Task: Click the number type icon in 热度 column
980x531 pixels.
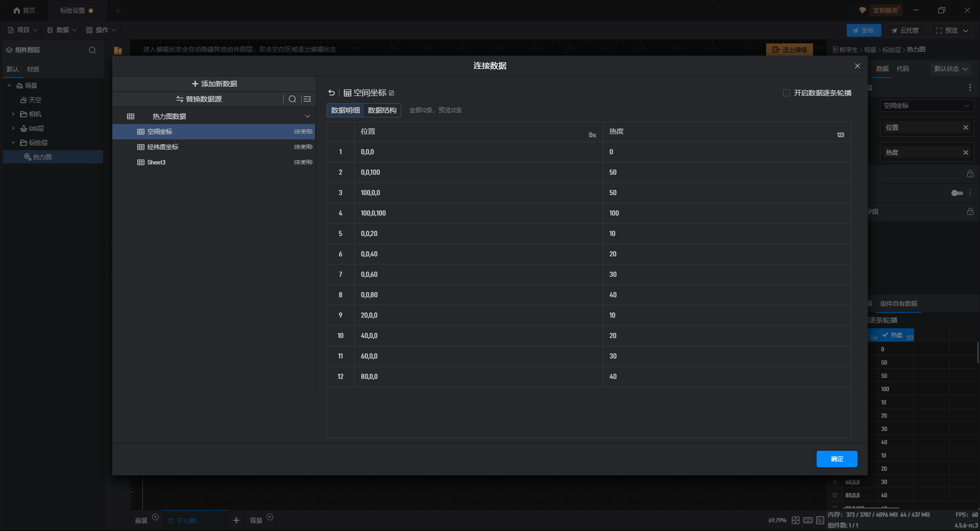Action: 841,135
